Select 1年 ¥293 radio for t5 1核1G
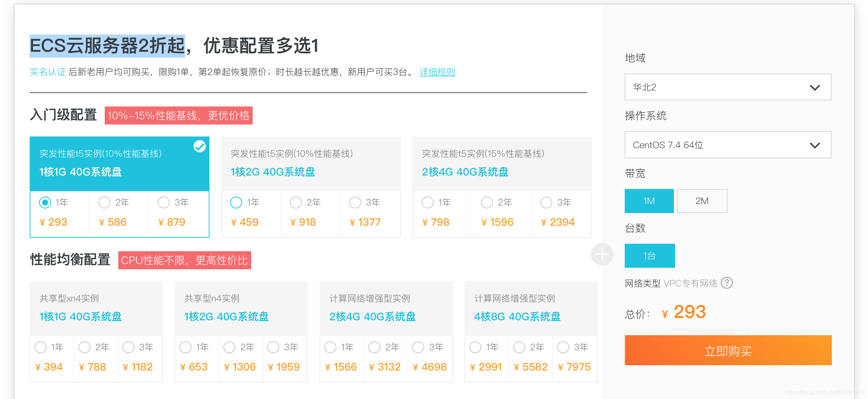Image resolution: width=868 pixels, height=399 pixels. [x=45, y=202]
